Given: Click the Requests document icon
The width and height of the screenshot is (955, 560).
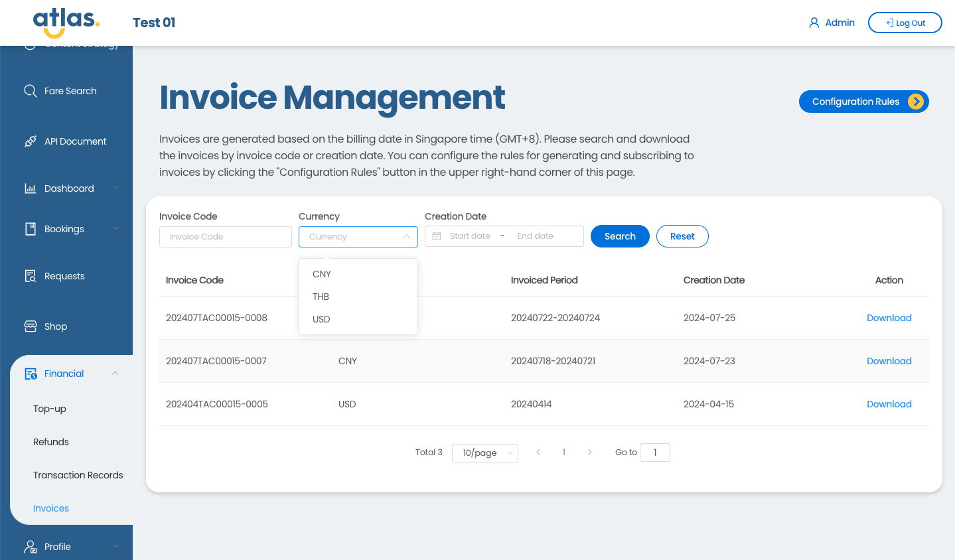Looking at the screenshot, I should pyautogui.click(x=31, y=276).
